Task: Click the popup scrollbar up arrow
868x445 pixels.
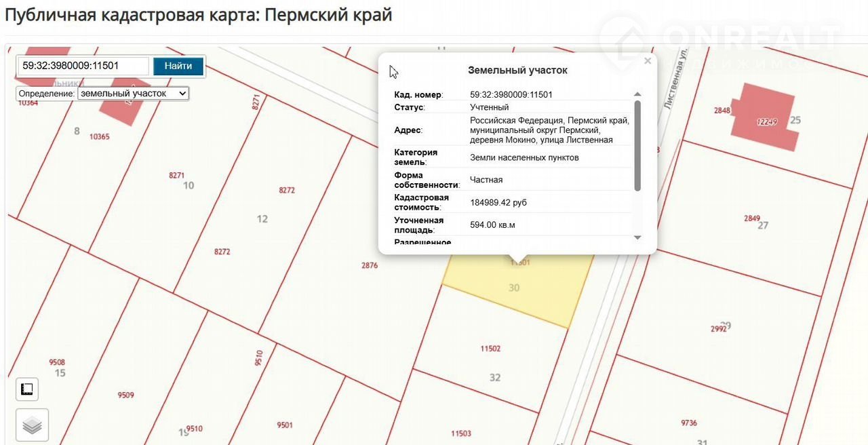Action: [637, 95]
